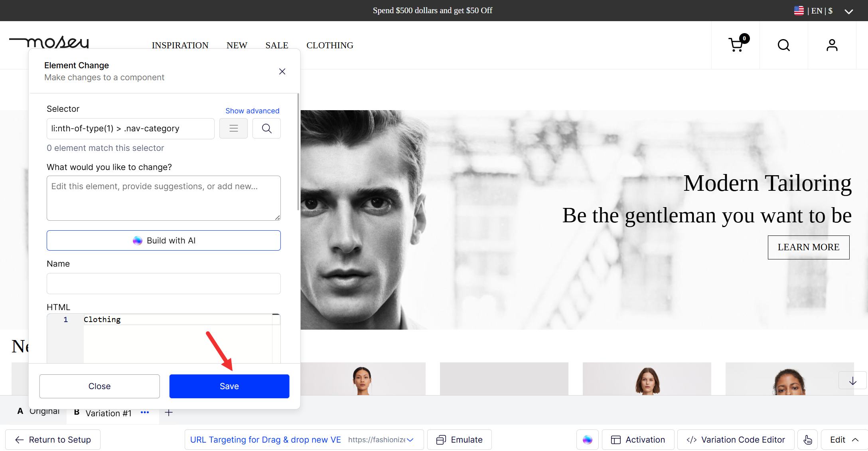The image size is (868, 451).
Task: Close the Element Change panel
Action: [282, 71]
